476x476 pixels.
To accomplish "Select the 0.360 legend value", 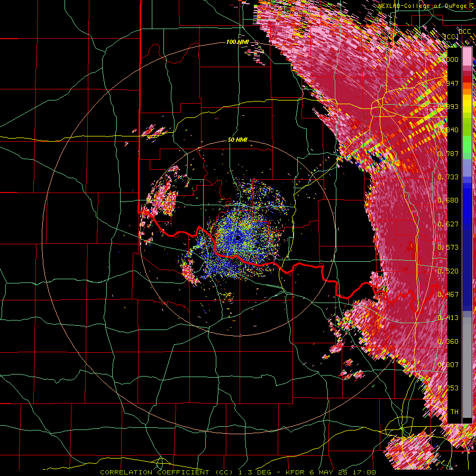I will [x=448, y=342].
